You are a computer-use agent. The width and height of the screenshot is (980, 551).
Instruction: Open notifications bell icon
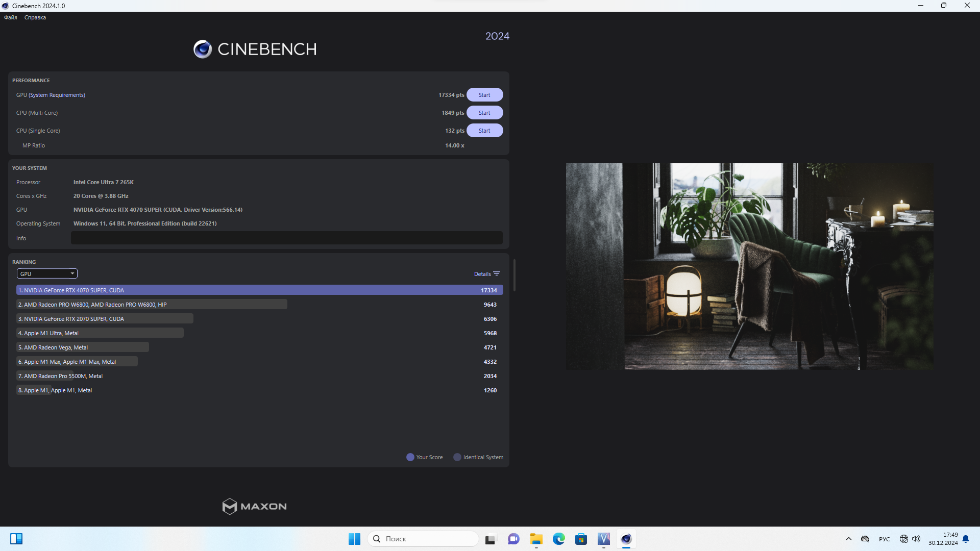966,539
